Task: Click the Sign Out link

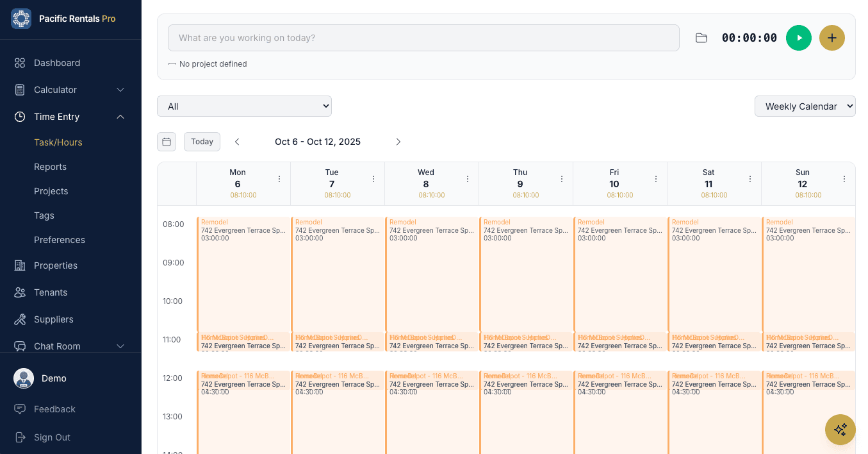Action: [52, 437]
